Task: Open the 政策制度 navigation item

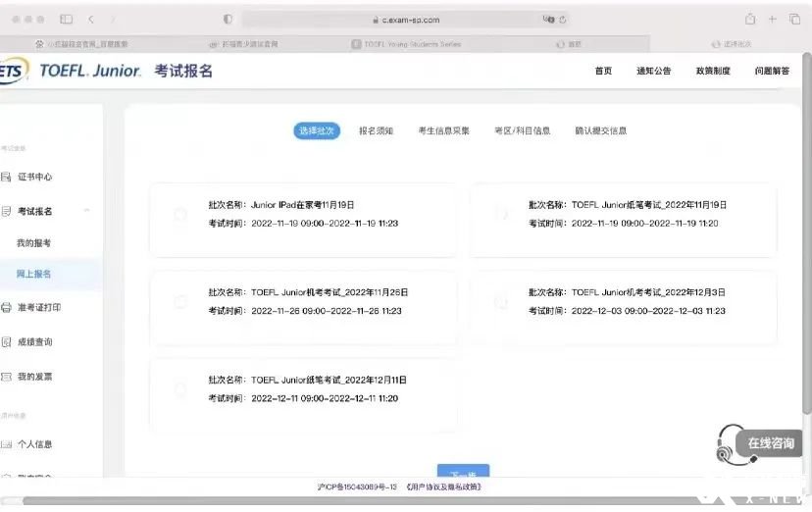Action: click(713, 71)
